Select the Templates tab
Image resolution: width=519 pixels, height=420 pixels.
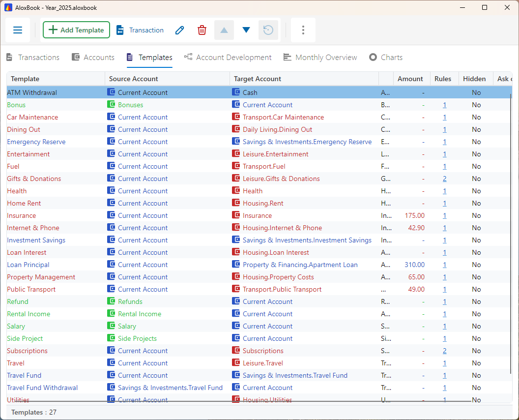coord(149,58)
